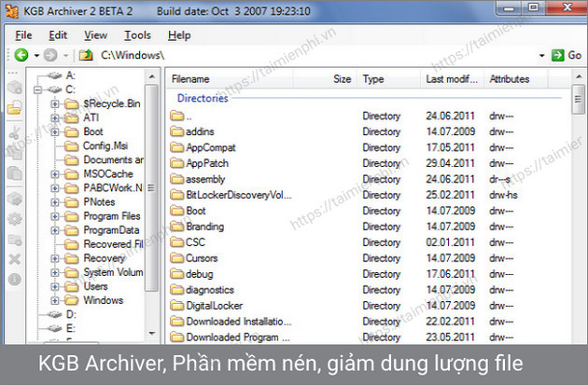The image size is (588, 385).
Task: Expand the MSOCache tree node
Action: [55, 174]
